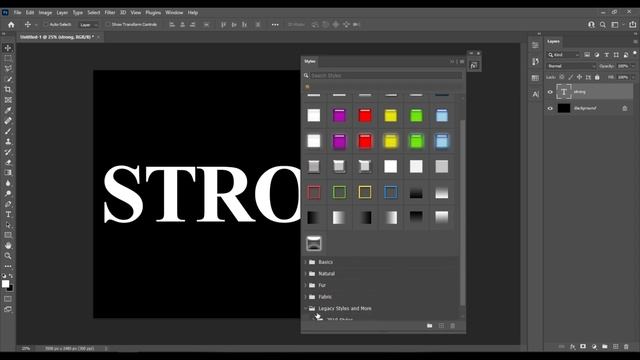
Task: Open the File menu
Action: (x=17, y=13)
